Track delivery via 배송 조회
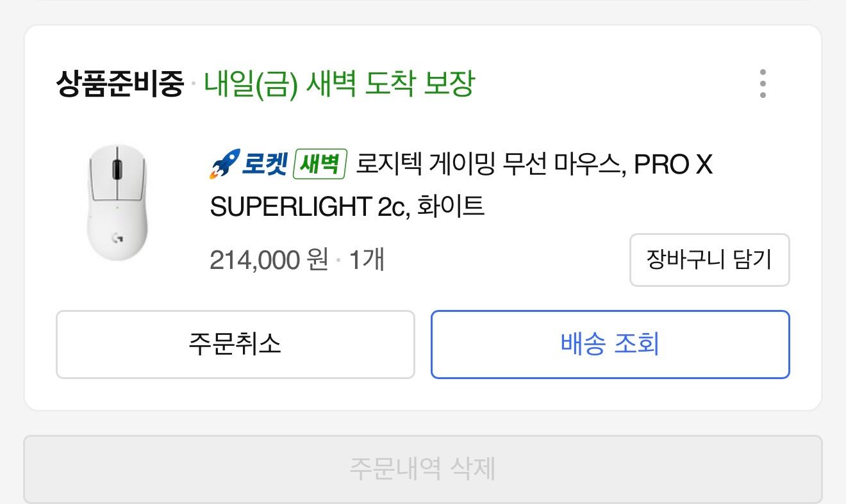 click(x=610, y=345)
